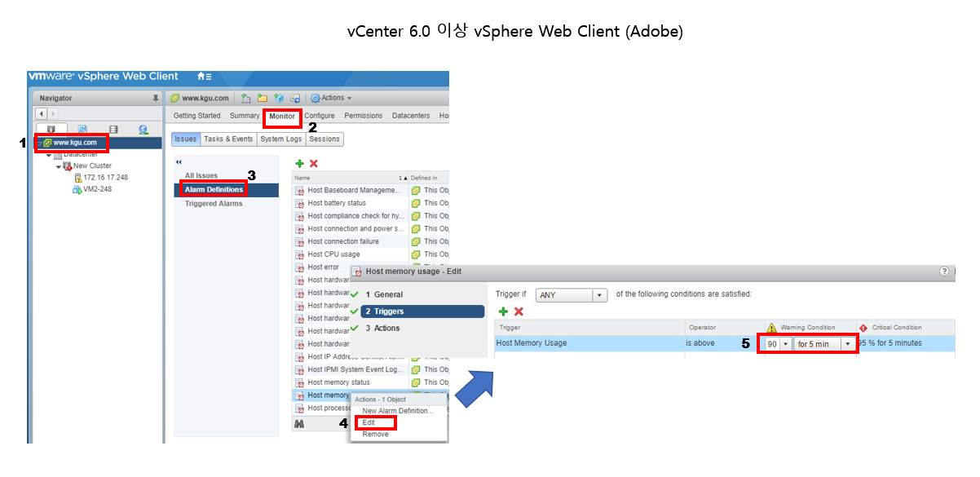Switch to the Getting Started tab

coord(196,116)
